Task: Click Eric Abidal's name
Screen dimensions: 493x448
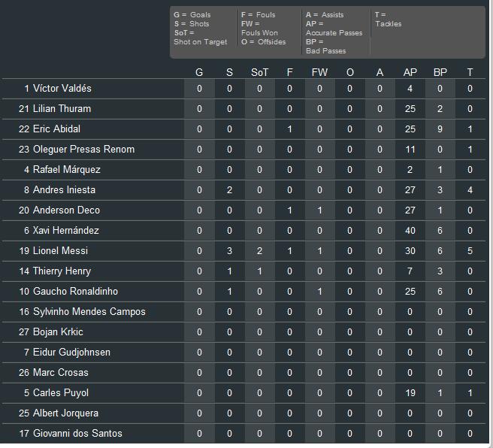Action: tap(56, 129)
